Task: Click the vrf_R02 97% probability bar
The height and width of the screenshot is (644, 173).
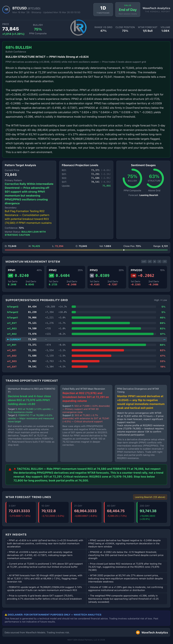Action: coord(113,334)
